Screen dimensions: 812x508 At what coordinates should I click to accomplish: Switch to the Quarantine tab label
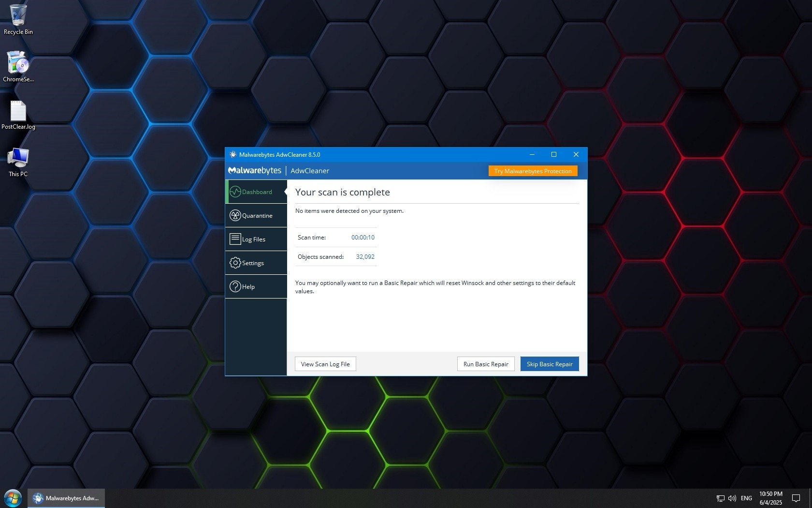tap(257, 216)
